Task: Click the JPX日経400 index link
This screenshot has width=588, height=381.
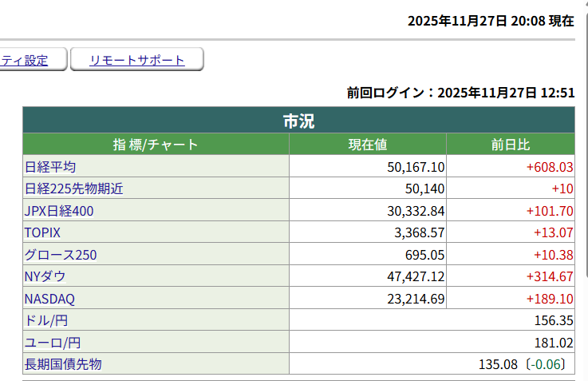Action: click(x=62, y=211)
